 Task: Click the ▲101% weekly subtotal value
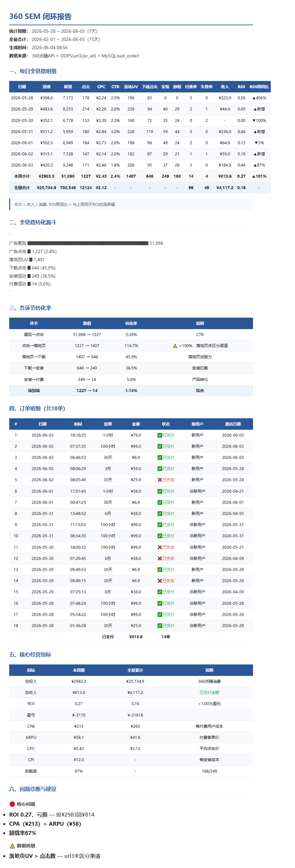(259, 176)
